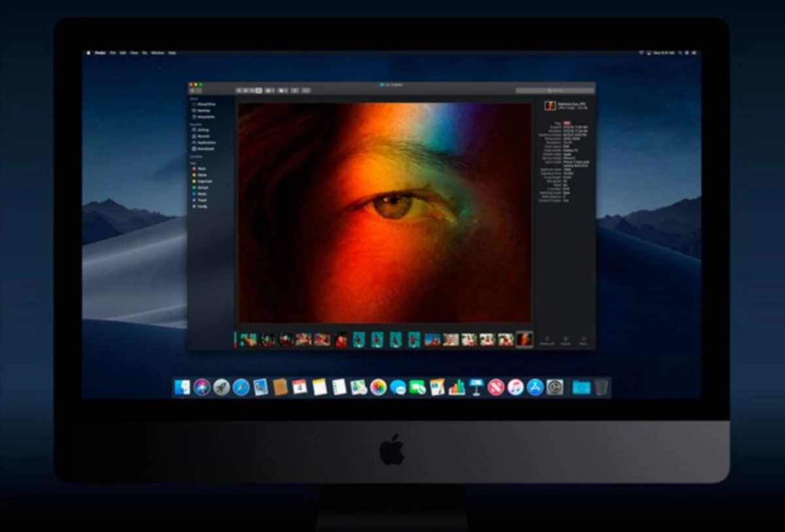This screenshot has height=532, width=785.
Task: Open the Window menu in the menu bar
Action: point(157,52)
